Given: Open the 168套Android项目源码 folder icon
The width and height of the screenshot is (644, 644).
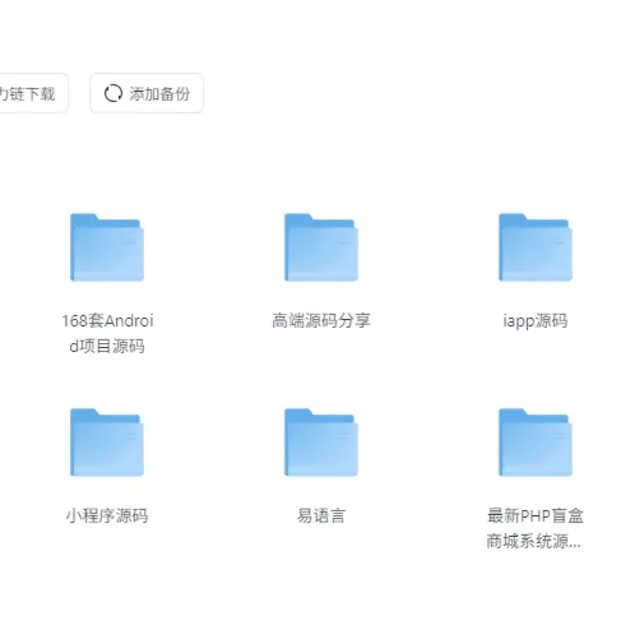Looking at the screenshot, I should point(107,247).
